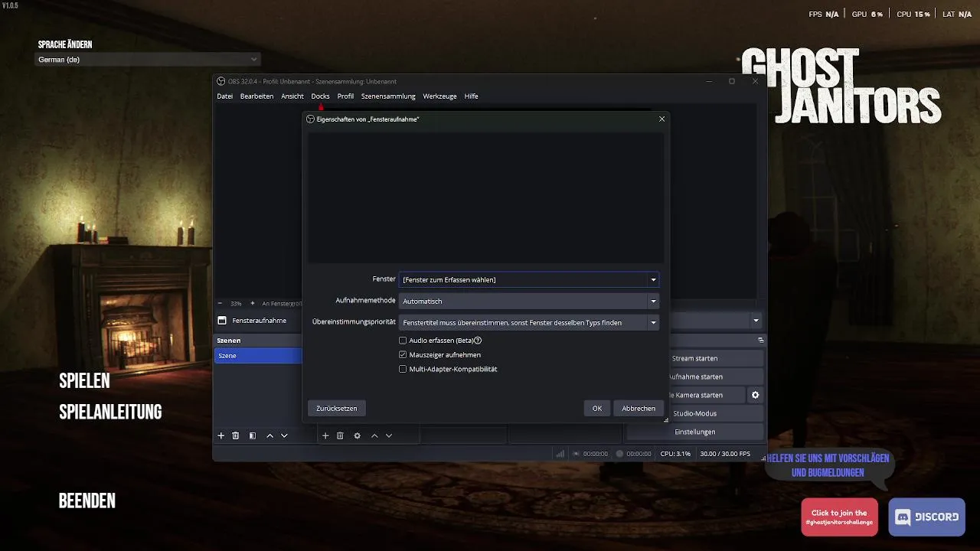Viewport: 980px width, 551px height.
Task: Click the OBS logo in the main title bar
Action: point(221,81)
